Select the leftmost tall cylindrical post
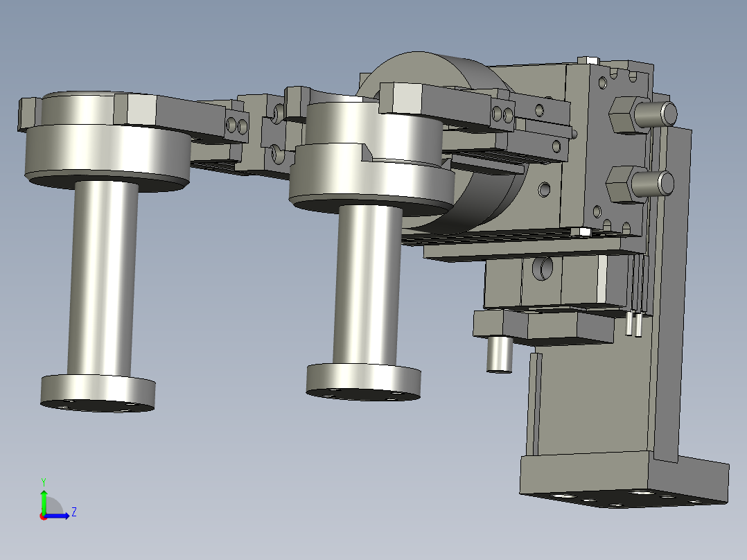The width and height of the screenshot is (747, 560). click(103, 279)
